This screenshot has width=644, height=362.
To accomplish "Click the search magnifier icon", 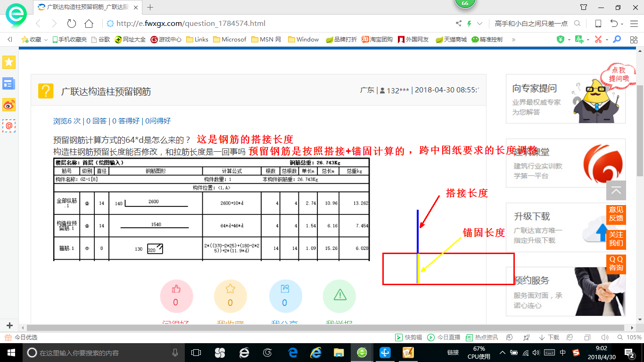I will 577,24.
